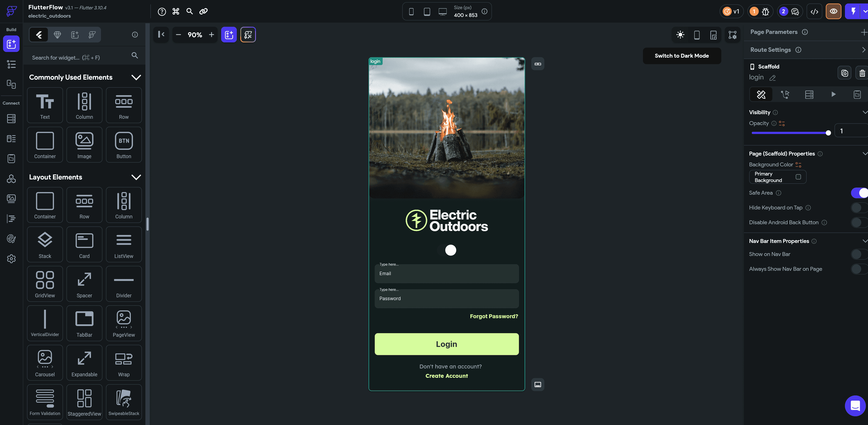Zoom in the canvas with plus
The width and height of the screenshot is (868, 425).
212,35
